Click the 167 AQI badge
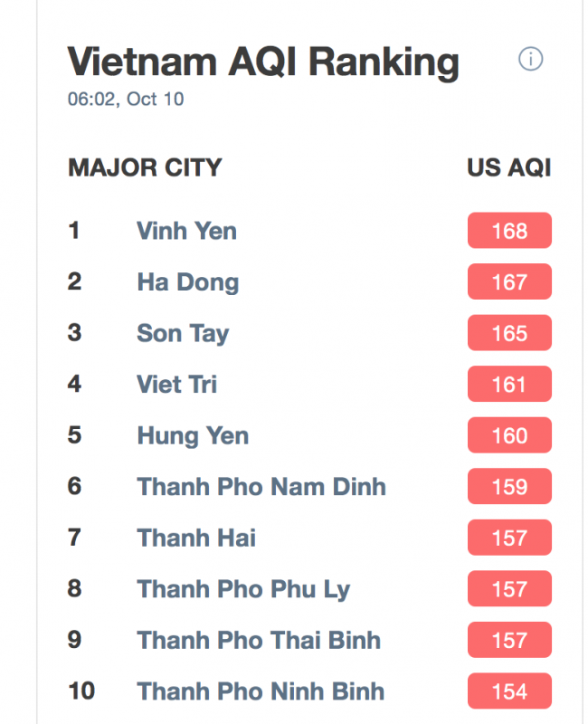 [509, 281]
